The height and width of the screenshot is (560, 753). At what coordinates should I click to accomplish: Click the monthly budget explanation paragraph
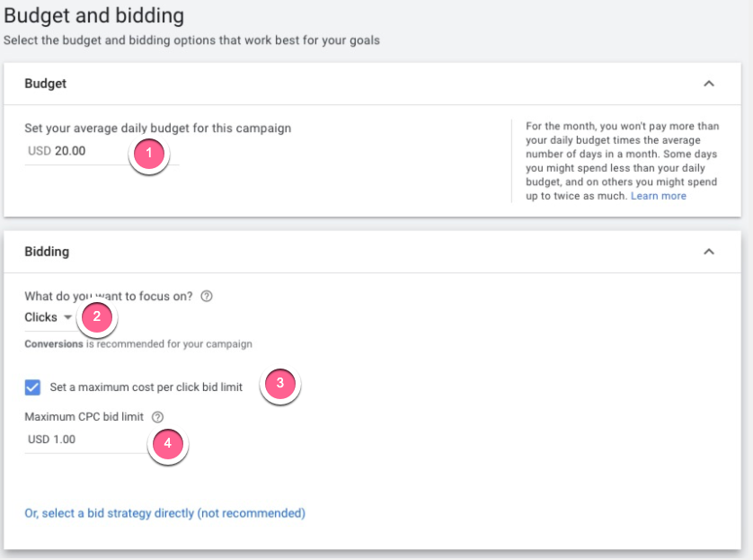pyautogui.click(x=622, y=161)
